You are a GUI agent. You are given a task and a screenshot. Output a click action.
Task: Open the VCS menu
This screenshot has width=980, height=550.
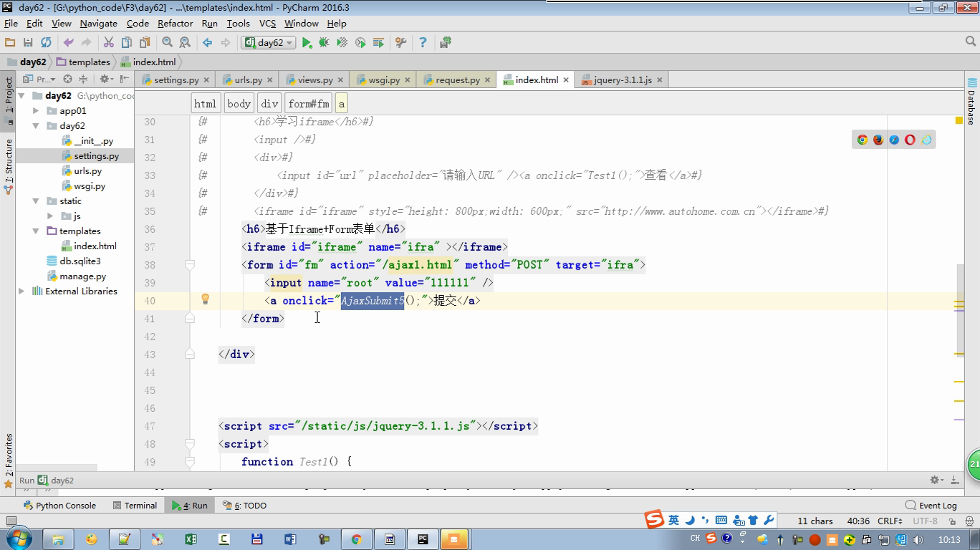(267, 23)
